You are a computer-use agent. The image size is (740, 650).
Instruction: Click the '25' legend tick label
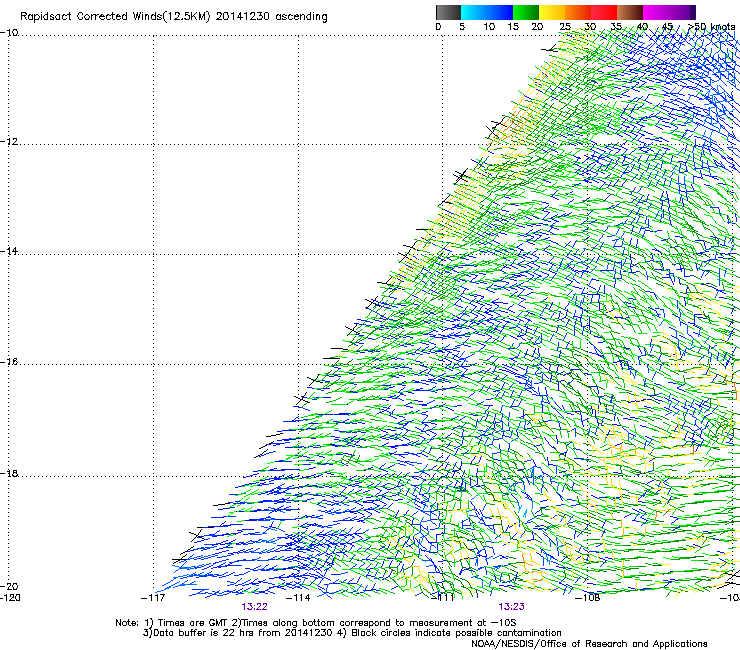click(565, 27)
